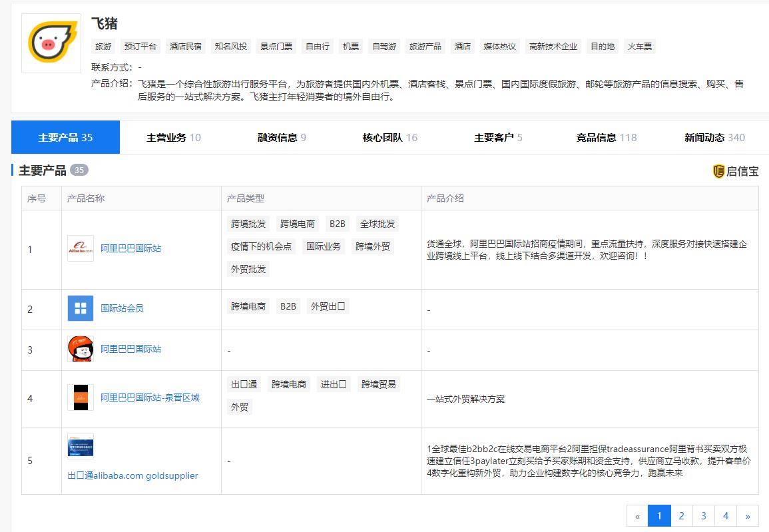The image size is (769, 532).
Task: Click the 目的地 tag
Action: [x=603, y=47]
